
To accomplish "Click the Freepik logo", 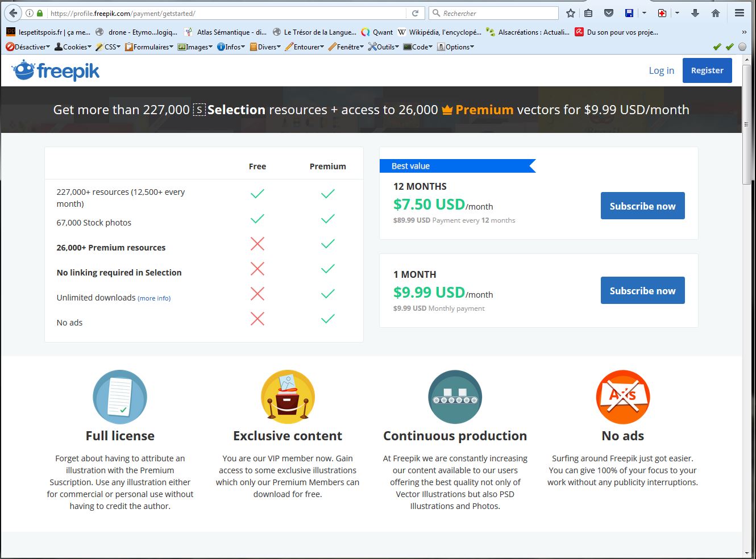I will (55, 70).
